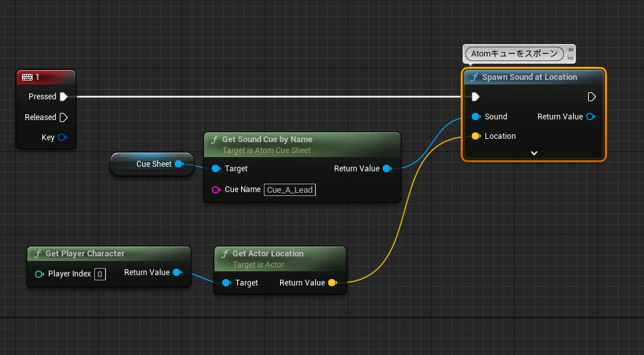Edit the Cue_A_Lead name field
This screenshot has height=355, width=644.
point(290,190)
